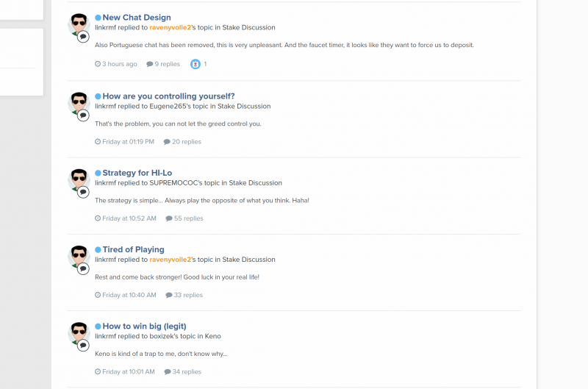Click comment badge on Tired of Playing avatar
Screen dimensions: 588x389
click(83, 269)
